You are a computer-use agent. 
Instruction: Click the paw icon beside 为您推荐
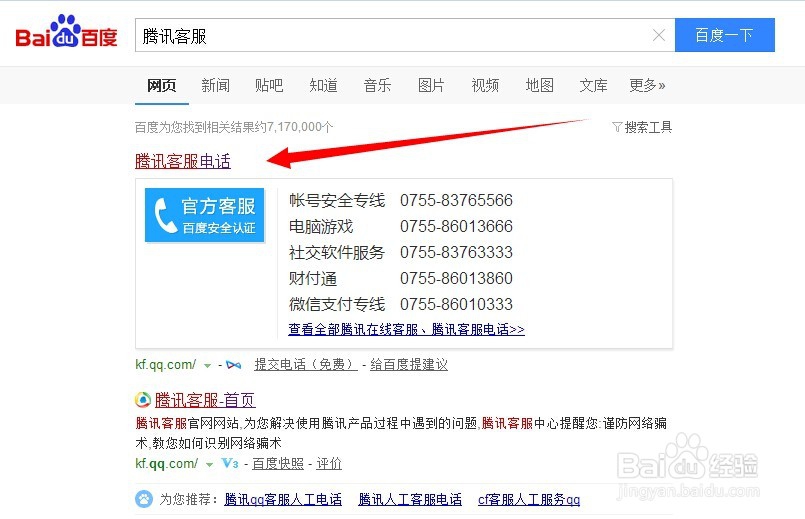pos(144,499)
